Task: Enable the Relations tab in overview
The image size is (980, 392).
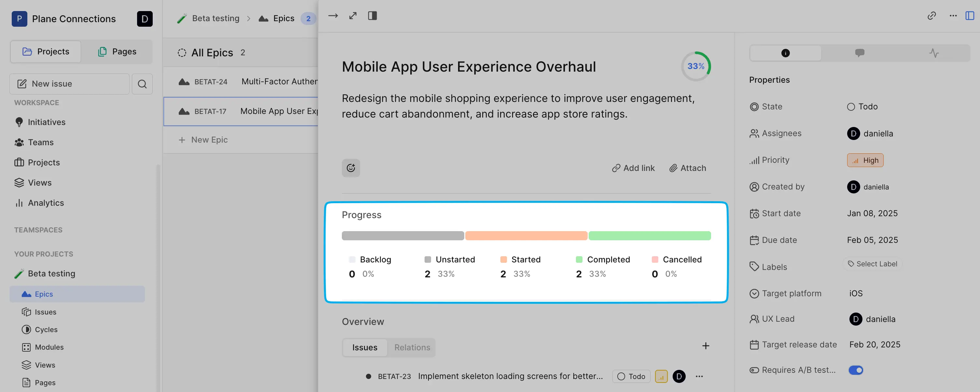Action: point(411,347)
